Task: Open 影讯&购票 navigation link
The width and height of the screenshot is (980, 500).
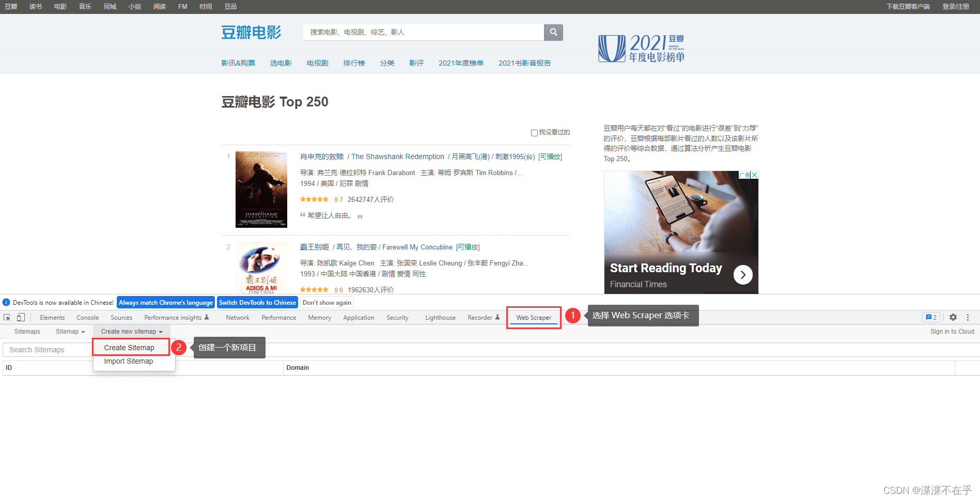Action: (x=238, y=63)
